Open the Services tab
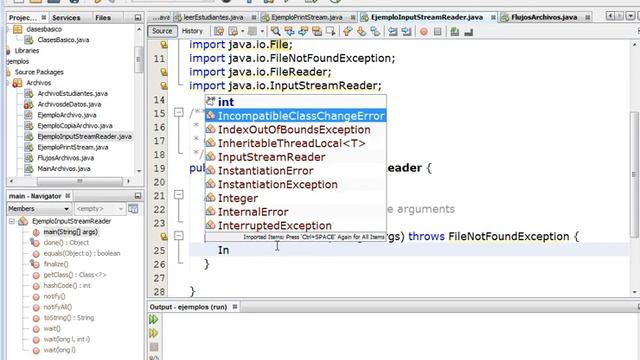The image size is (640, 360). [66, 18]
